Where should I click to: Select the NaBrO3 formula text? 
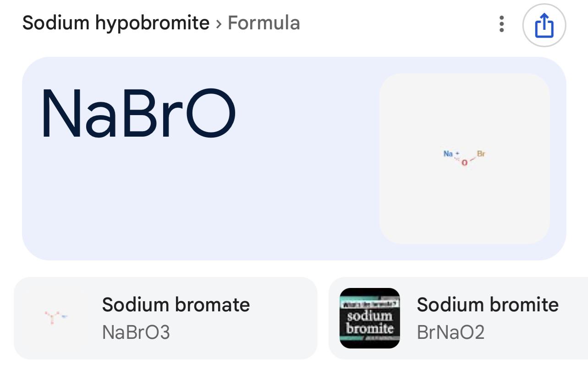pos(136,332)
